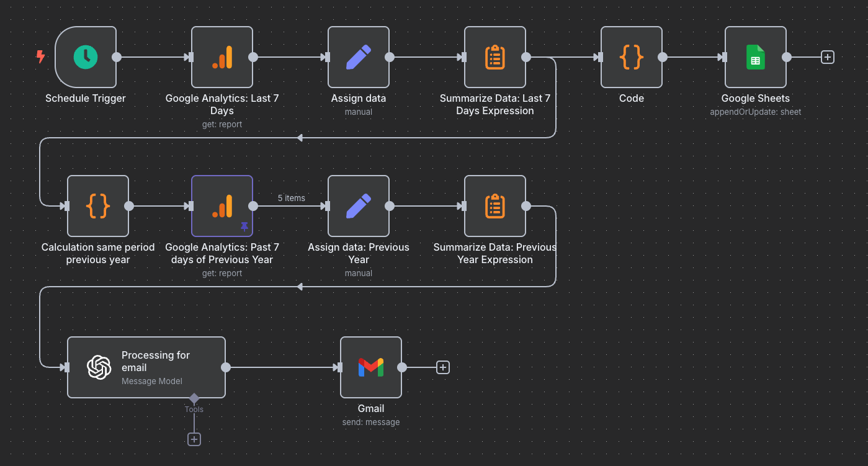Click the red lightning trigger icon
The height and width of the screenshot is (466, 868).
click(40, 57)
